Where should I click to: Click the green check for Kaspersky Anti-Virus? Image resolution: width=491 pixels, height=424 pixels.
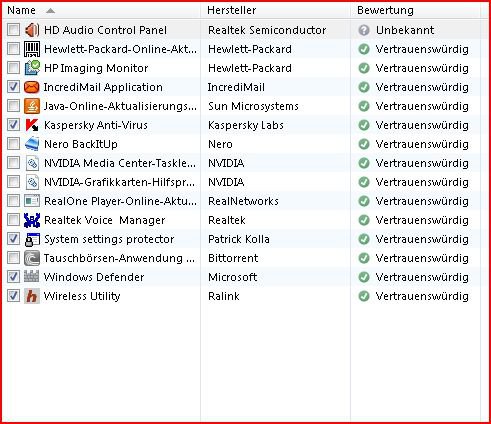coord(364,125)
